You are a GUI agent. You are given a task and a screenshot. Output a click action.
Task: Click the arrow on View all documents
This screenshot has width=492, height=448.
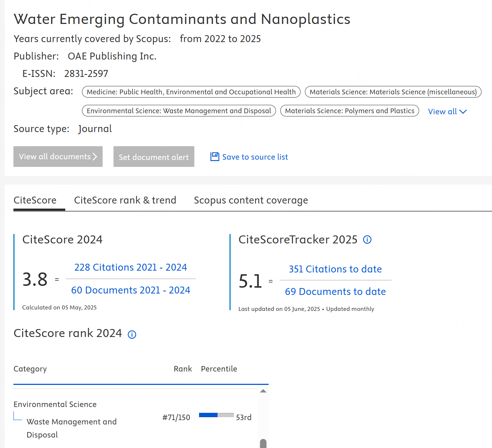pos(95,157)
